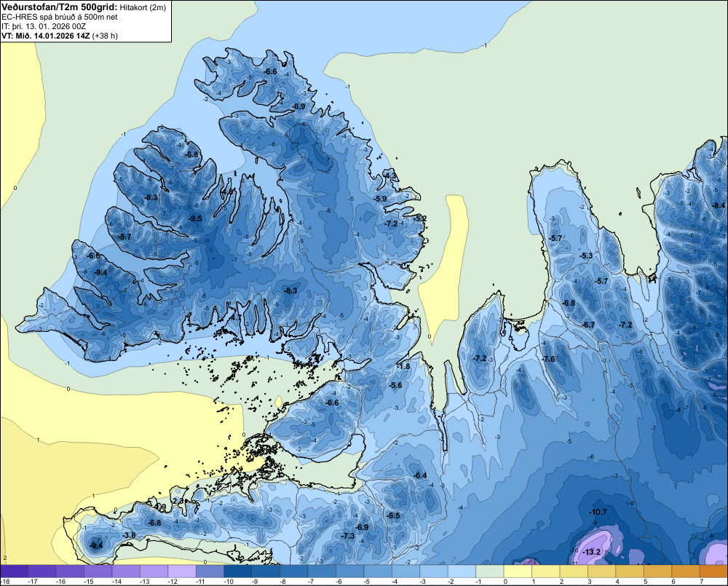Select the -13.2 temperature label in purple area
The height and width of the screenshot is (586, 728).
[x=591, y=552]
